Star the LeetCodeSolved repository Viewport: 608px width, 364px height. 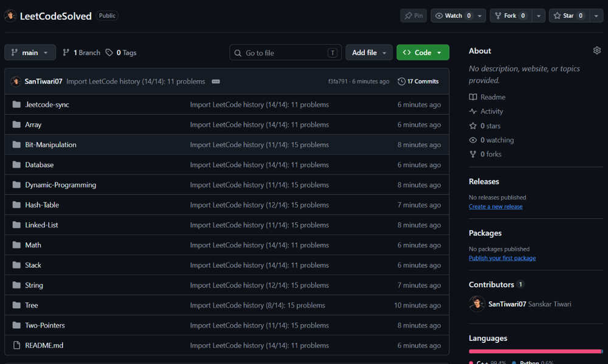tap(569, 16)
